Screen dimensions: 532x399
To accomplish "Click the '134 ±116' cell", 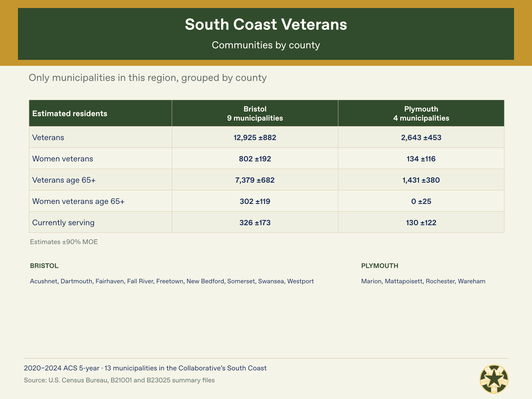I will tap(421, 159).
